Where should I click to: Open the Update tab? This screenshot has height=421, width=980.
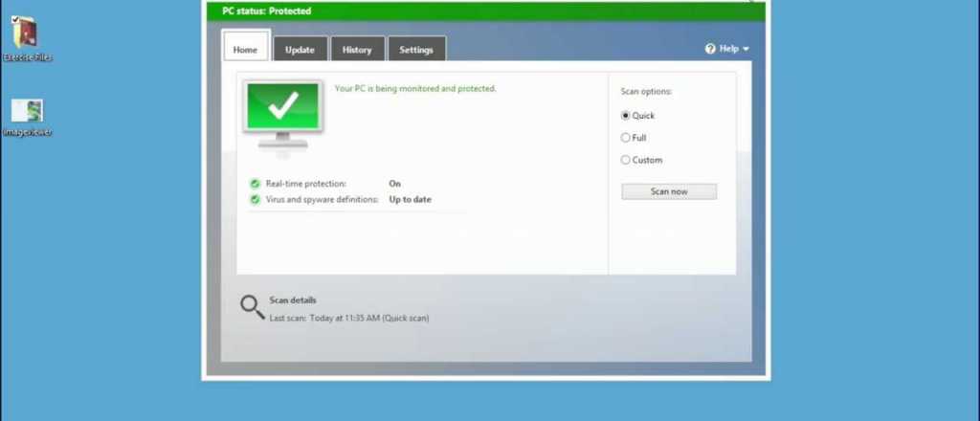tap(300, 49)
